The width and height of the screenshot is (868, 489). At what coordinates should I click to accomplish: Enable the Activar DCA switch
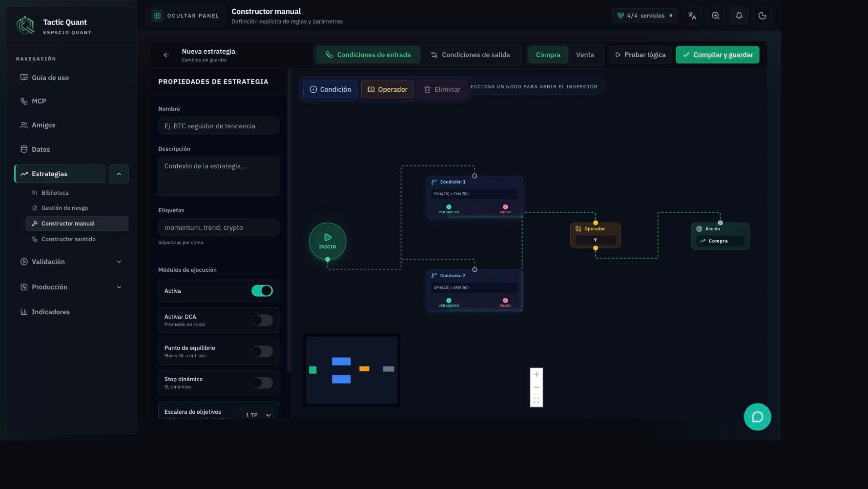tap(262, 320)
